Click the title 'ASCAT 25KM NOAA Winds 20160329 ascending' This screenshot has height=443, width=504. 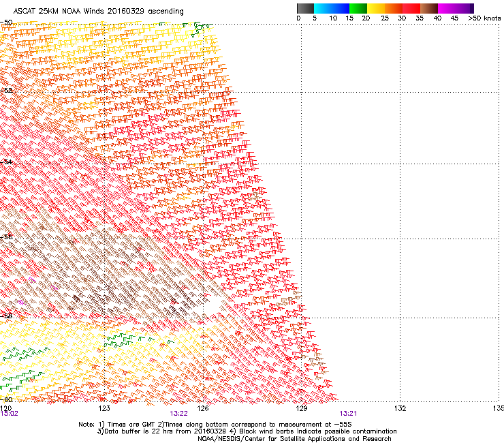tap(98, 12)
